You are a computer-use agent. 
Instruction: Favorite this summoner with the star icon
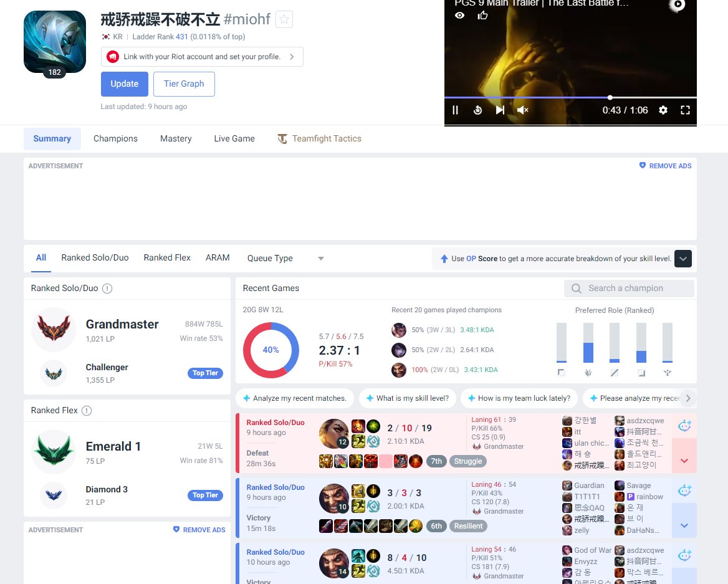point(284,19)
